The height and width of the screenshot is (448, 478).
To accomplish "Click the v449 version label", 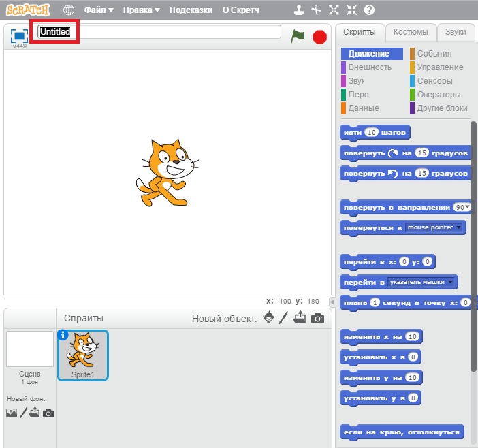I will (20, 46).
